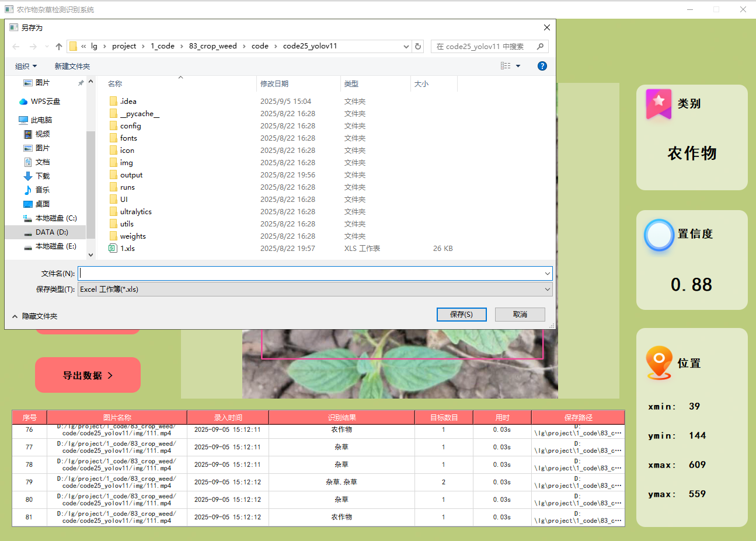The height and width of the screenshot is (541, 756).
Task: Click the forward arrow in Save As dialog
Action: 33,47
